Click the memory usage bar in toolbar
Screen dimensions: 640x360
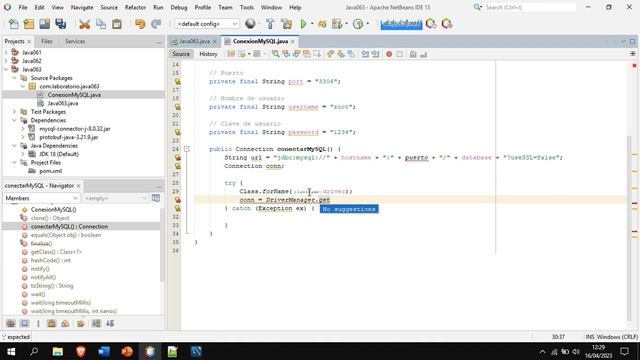[401, 24]
